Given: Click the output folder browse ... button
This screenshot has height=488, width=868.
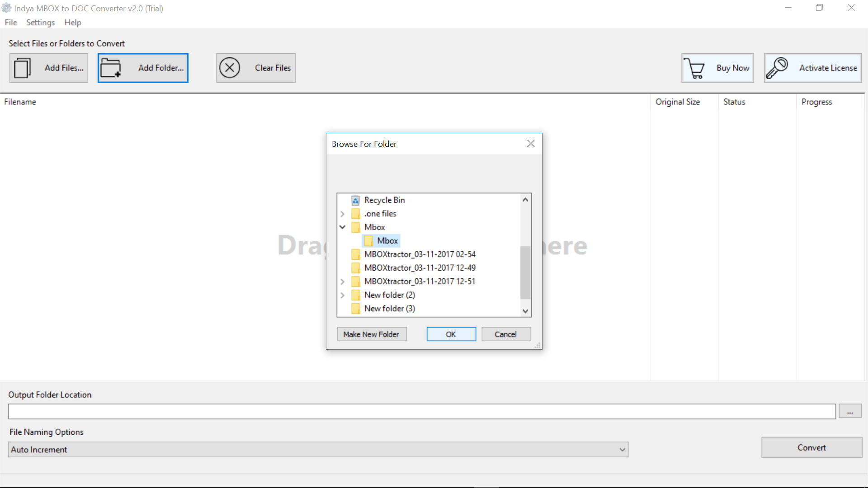Looking at the screenshot, I should pyautogui.click(x=850, y=412).
